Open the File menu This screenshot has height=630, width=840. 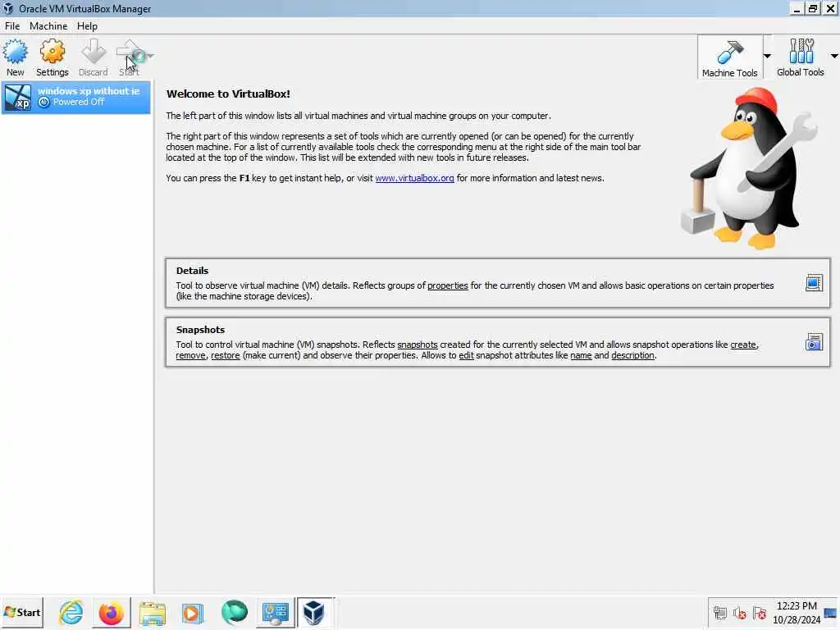pos(12,25)
